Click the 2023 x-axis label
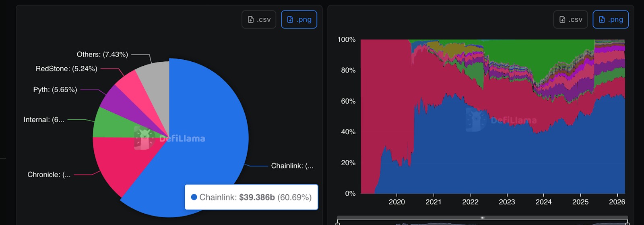Image resolution: width=644 pixels, height=225 pixels. pyautogui.click(x=507, y=202)
